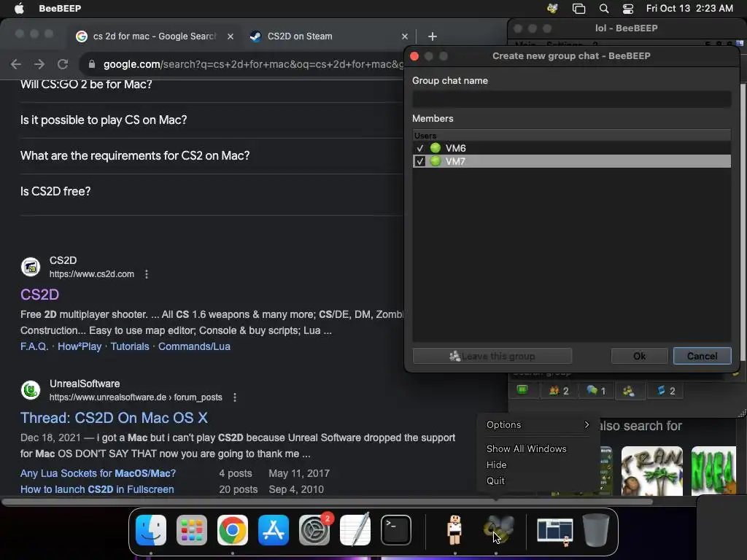Open Terminal from the Dock

pos(396,529)
